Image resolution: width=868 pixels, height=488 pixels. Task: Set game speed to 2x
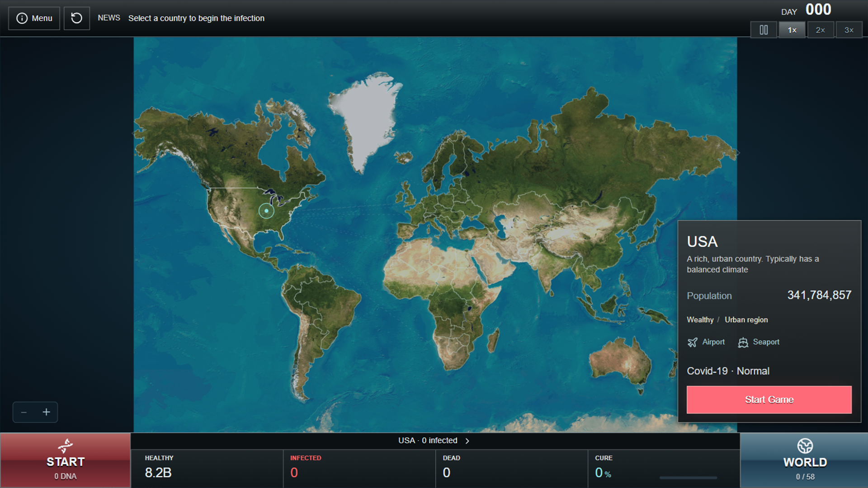point(821,30)
